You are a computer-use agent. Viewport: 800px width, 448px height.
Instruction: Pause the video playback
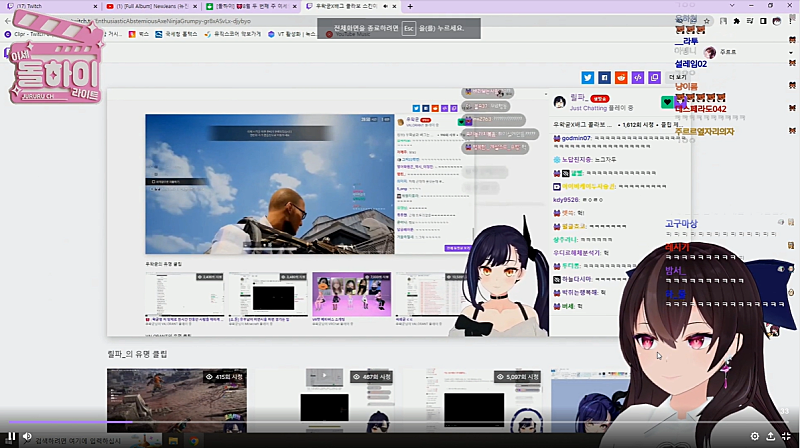(x=11, y=436)
